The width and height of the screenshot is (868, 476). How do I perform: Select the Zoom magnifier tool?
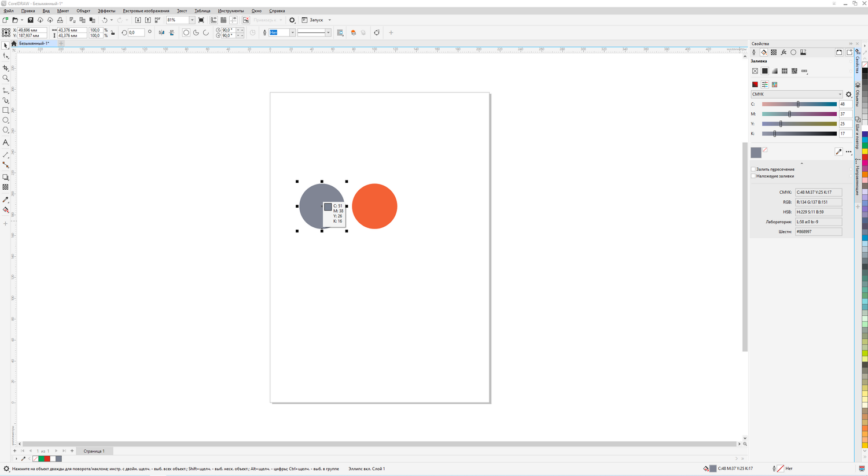coord(6,78)
